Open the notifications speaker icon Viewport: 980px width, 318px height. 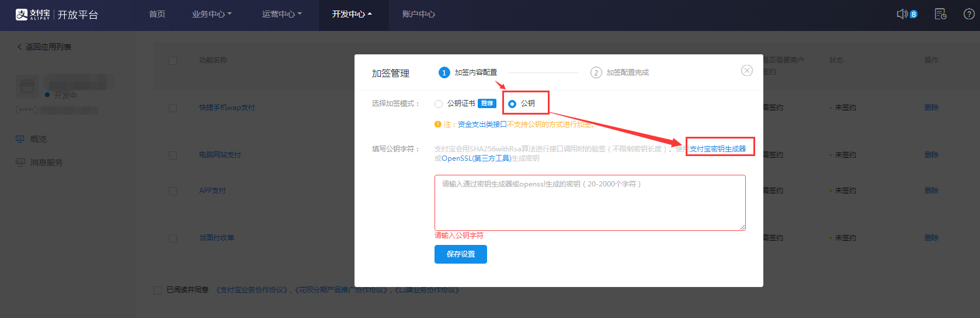[x=902, y=14]
